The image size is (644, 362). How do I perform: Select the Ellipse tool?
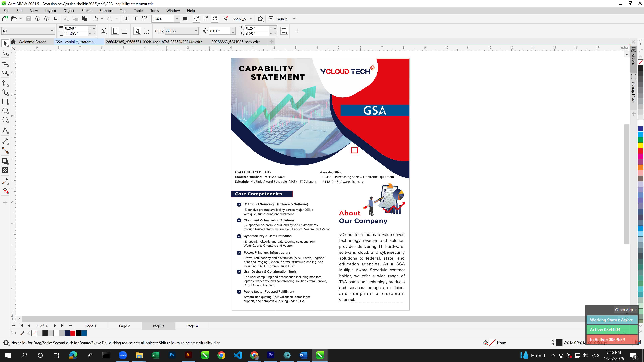(x=5, y=110)
